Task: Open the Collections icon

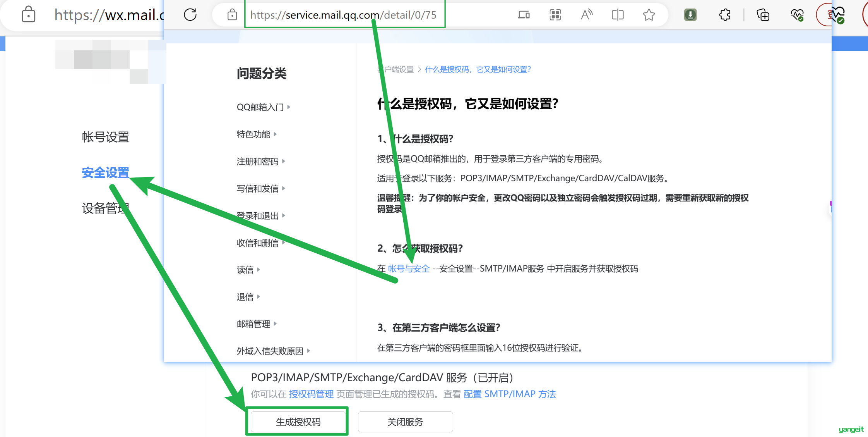Action: (763, 15)
